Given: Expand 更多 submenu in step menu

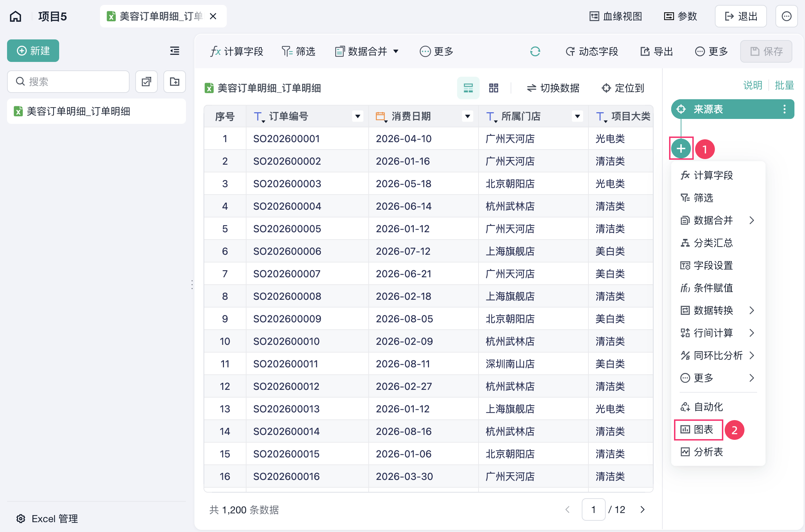Looking at the screenshot, I should point(718,378).
